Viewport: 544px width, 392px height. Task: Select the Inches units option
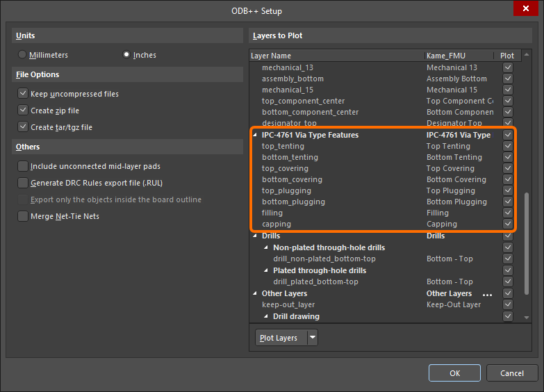click(126, 55)
